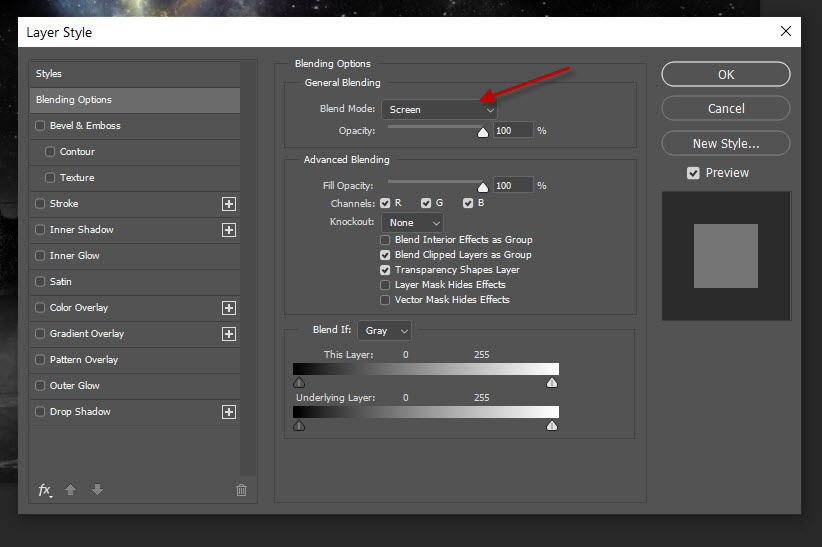Click the trash delete effect icon

pyautogui.click(x=241, y=490)
